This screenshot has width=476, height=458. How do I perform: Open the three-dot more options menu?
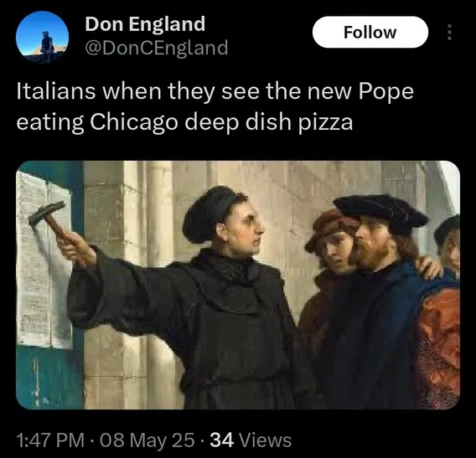click(x=449, y=32)
